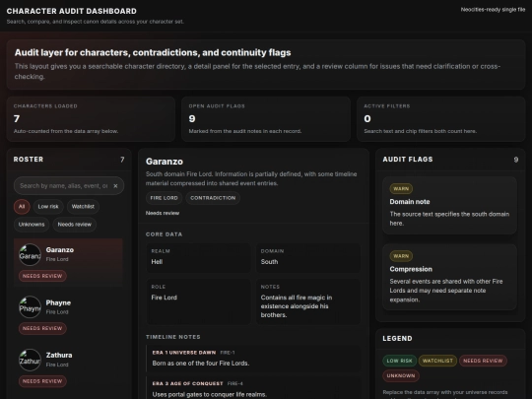Viewport: 532px width, 399px height.
Task: Click the Role field showing Fire Lord
Action: (198, 301)
